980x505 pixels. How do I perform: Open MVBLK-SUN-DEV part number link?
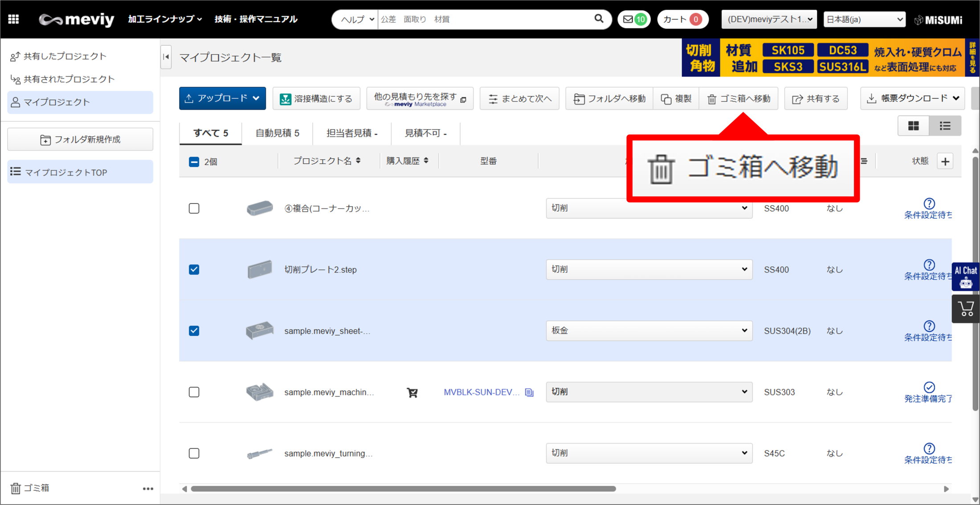(x=481, y=392)
